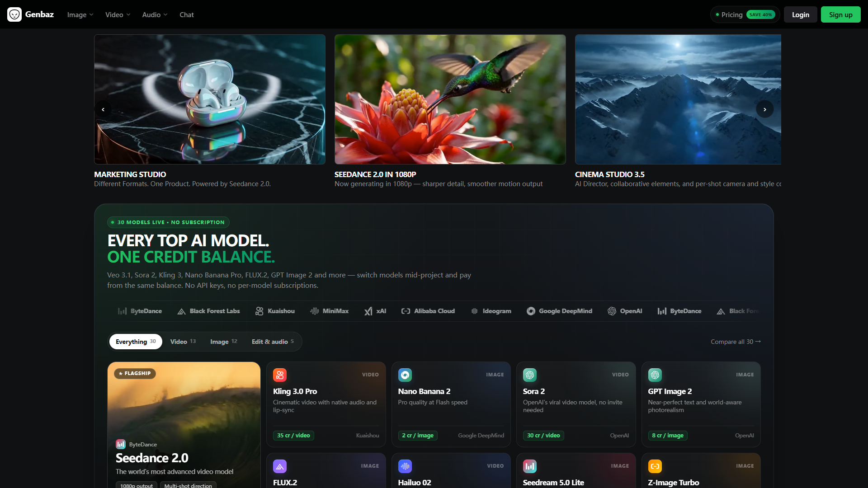868x488 pixels.
Task: Click the Login button
Action: pyautogui.click(x=800, y=14)
